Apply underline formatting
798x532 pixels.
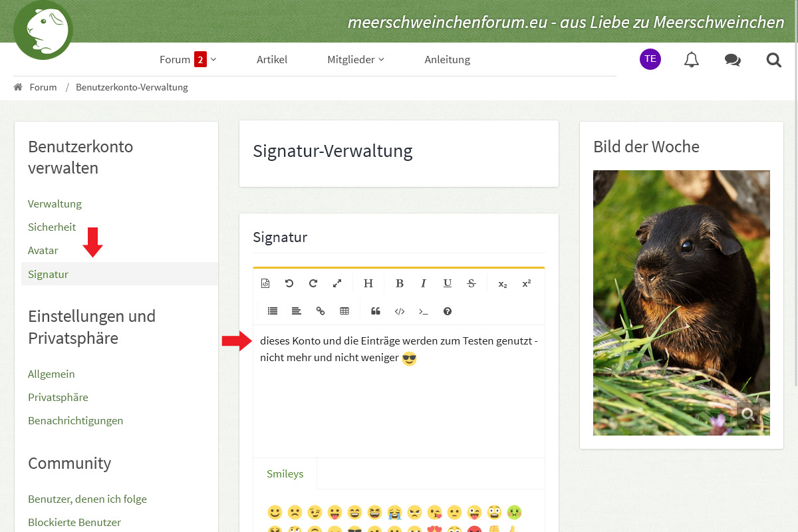click(x=448, y=283)
